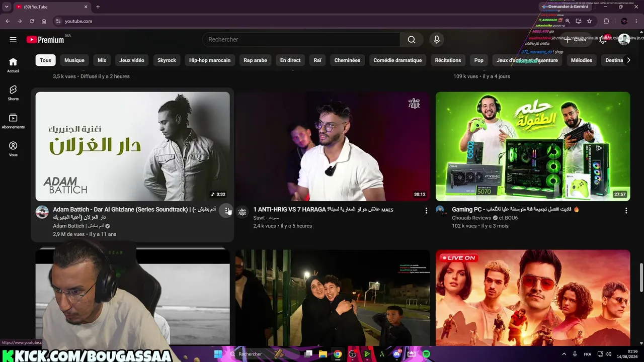
Task: Filter by Skyrock chip
Action: pyautogui.click(x=167, y=60)
